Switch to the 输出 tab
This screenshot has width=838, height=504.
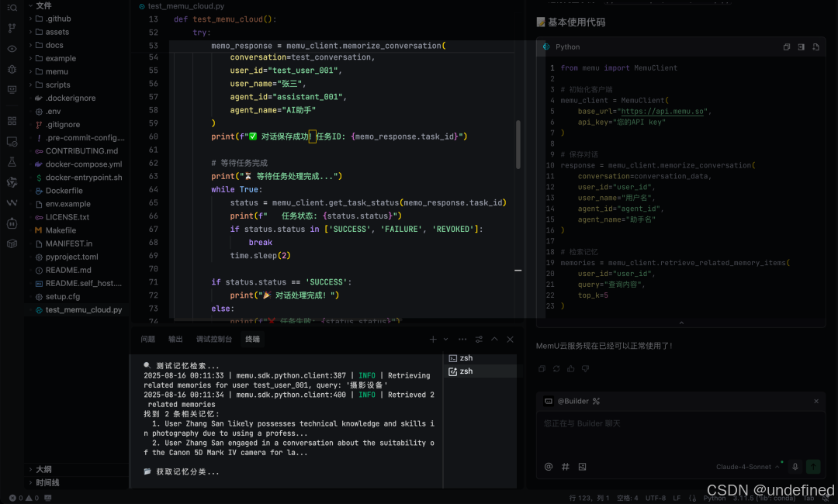point(175,339)
